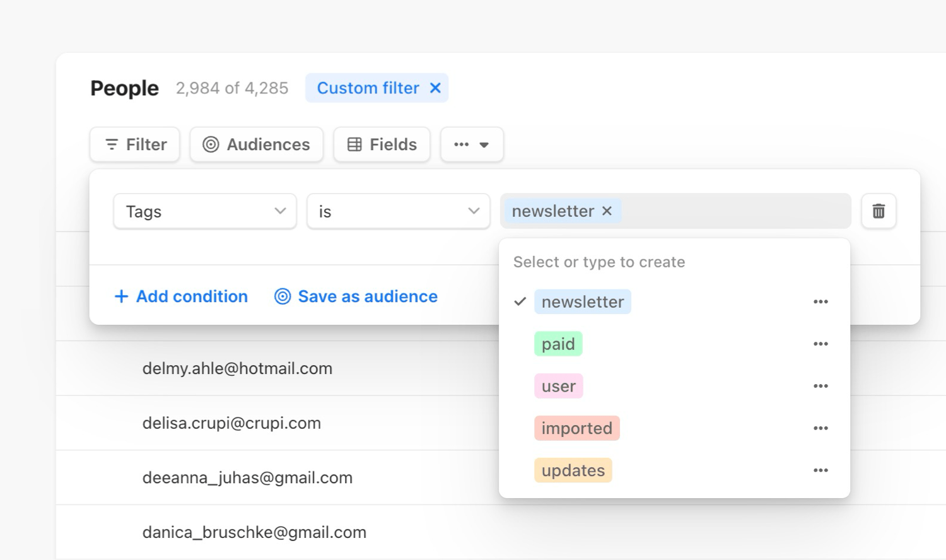Click the 2,984 of 4,285 count
The height and width of the screenshot is (560, 946).
232,88
